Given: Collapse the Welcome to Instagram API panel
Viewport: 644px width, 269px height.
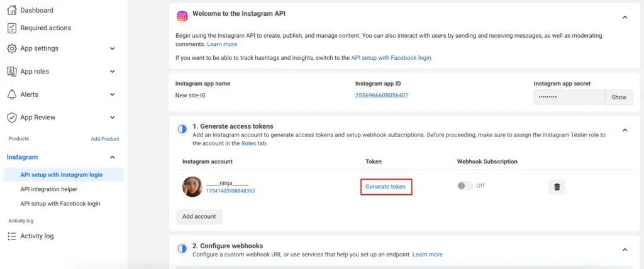Looking at the screenshot, I should (625, 17).
